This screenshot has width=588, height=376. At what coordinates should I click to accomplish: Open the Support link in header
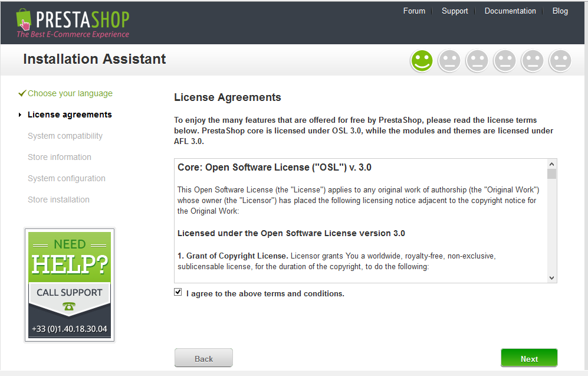point(455,11)
